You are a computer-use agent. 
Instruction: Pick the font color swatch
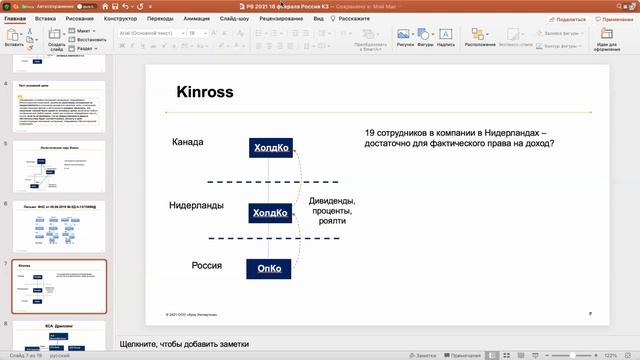pyautogui.click(x=236, y=46)
